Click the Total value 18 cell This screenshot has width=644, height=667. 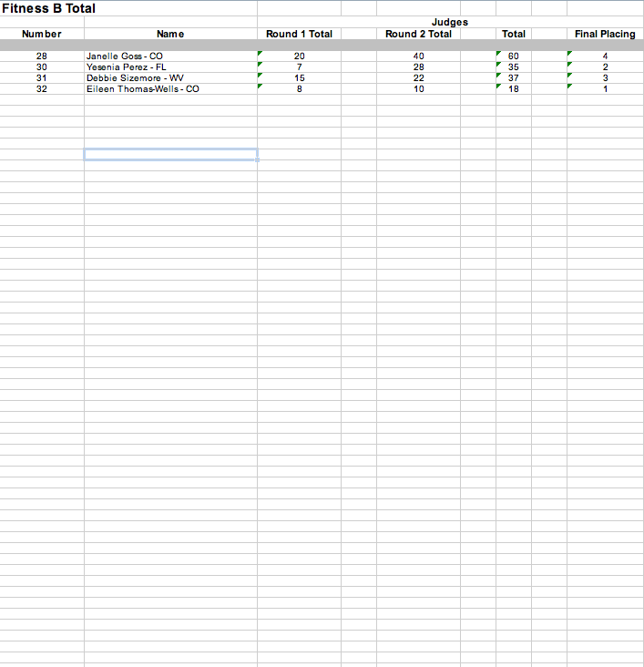514,89
